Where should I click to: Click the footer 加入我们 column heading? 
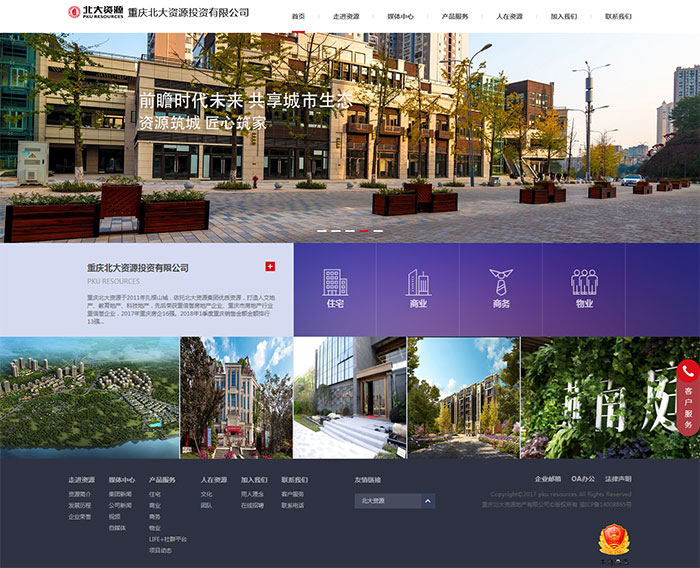click(254, 480)
